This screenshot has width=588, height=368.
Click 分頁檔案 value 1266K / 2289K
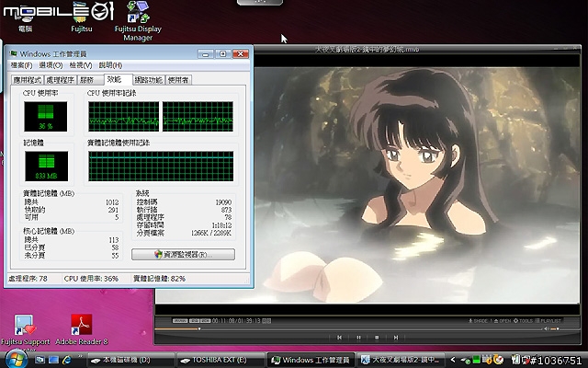point(211,233)
